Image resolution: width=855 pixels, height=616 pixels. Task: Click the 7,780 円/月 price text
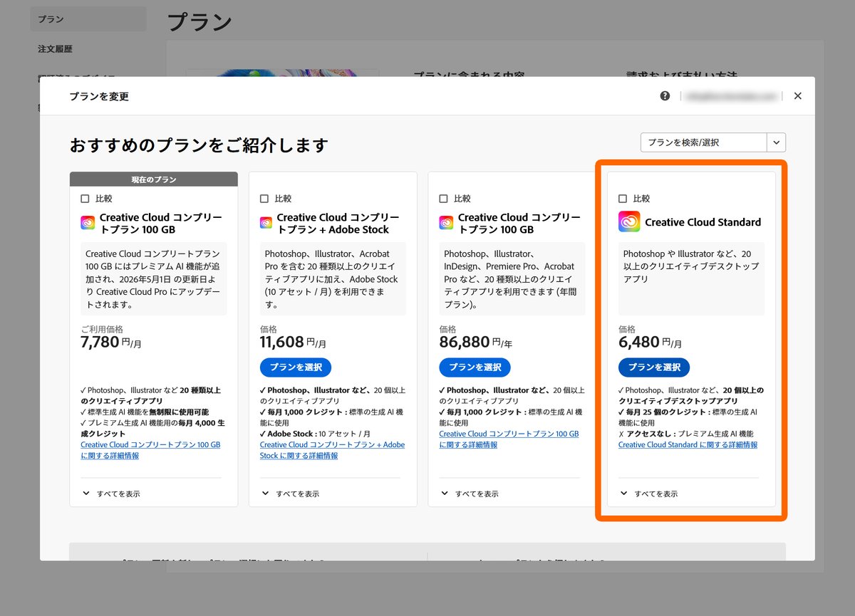(111, 343)
